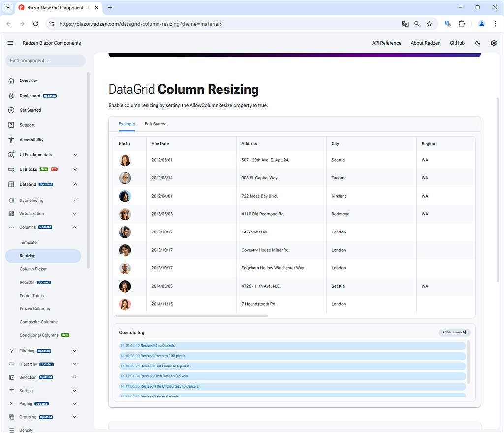Click the Support icon in the sidebar

11,125
